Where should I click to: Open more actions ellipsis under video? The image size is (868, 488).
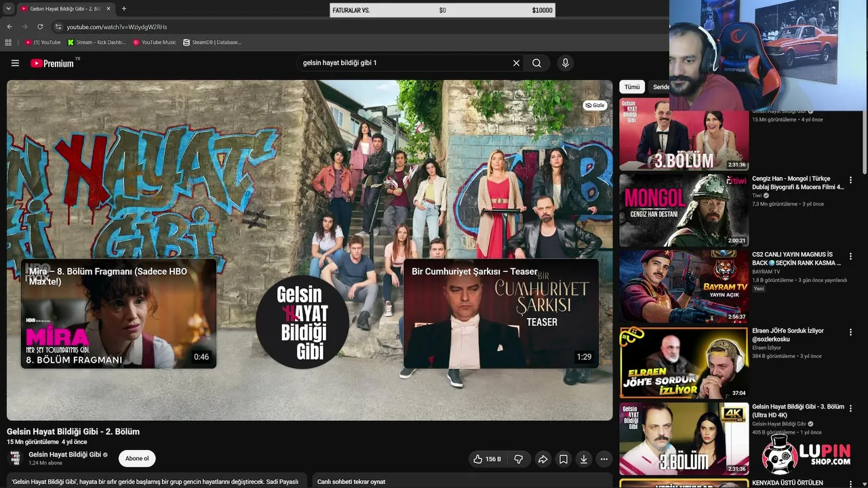coord(604,459)
